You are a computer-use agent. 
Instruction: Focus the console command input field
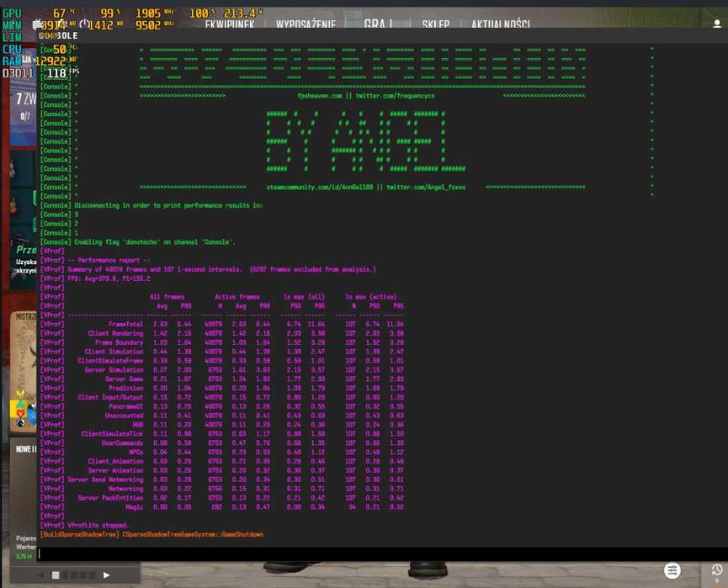pyautogui.click(x=382, y=554)
